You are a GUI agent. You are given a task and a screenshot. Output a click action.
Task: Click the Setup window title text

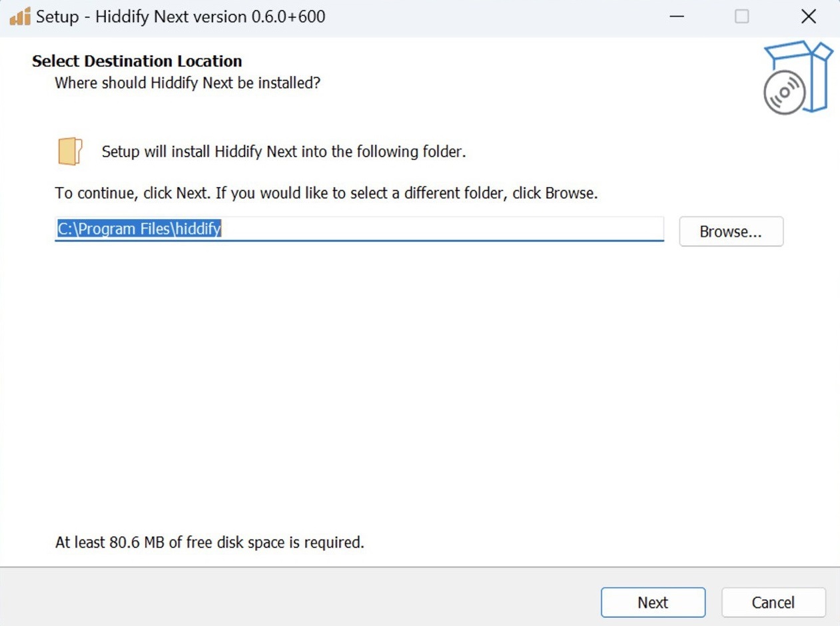coord(181,17)
